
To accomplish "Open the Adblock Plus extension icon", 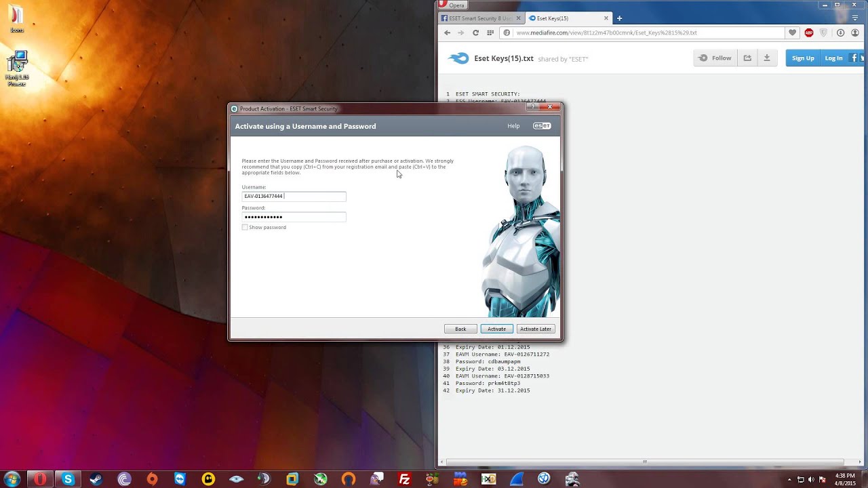I will pyautogui.click(x=809, y=33).
